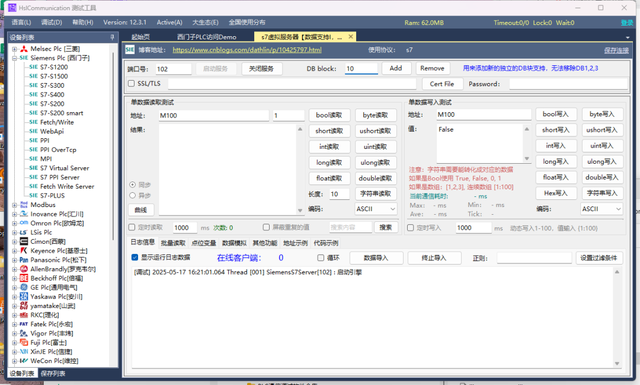The width and height of the screenshot is (640, 385).
Task: Click the Vigor Plc icon
Action: click(x=24, y=333)
